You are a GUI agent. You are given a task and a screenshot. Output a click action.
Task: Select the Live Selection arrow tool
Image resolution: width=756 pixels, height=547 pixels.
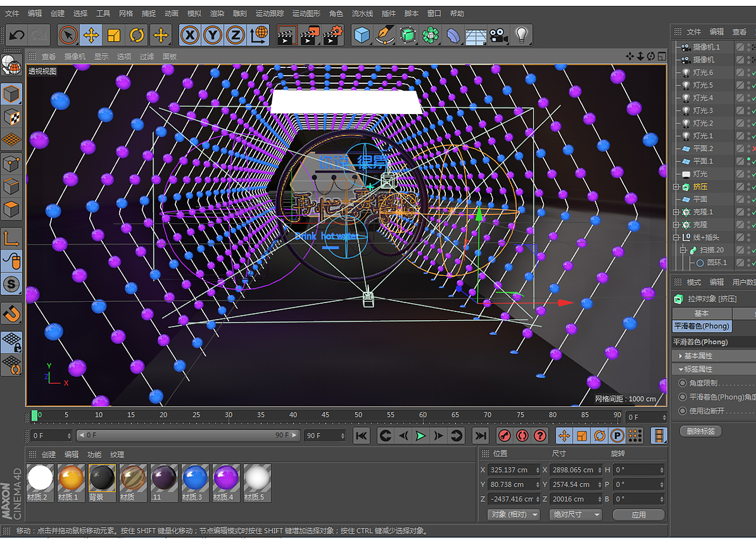point(69,35)
